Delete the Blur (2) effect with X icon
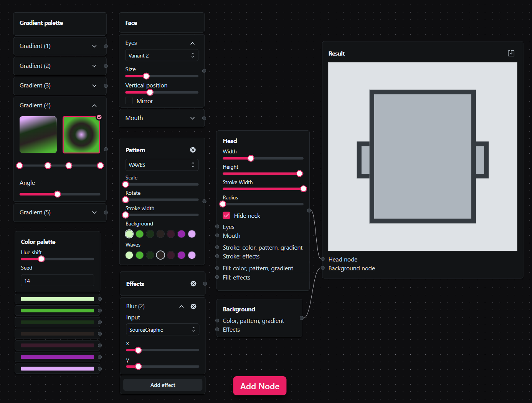532x403 pixels. (193, 306)
